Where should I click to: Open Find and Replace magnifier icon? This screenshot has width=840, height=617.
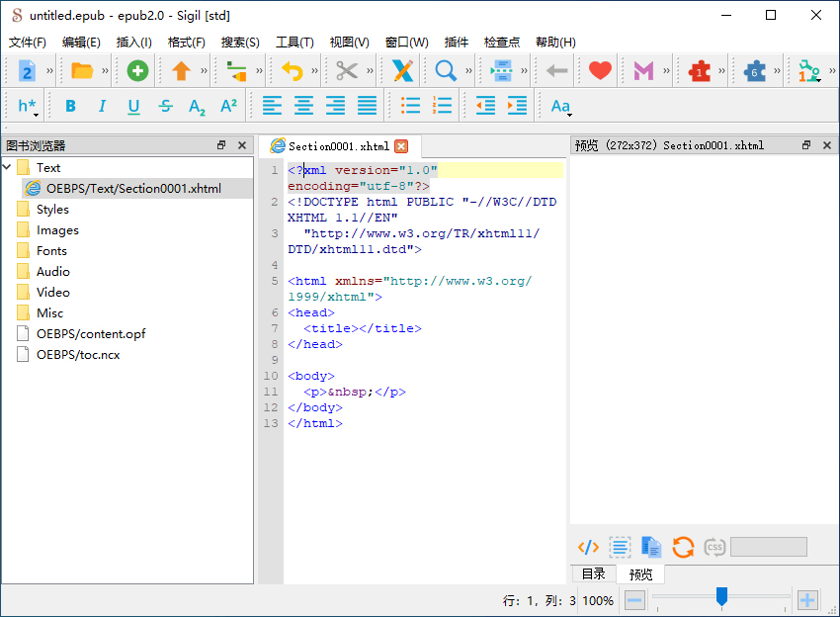coord(446,70)
